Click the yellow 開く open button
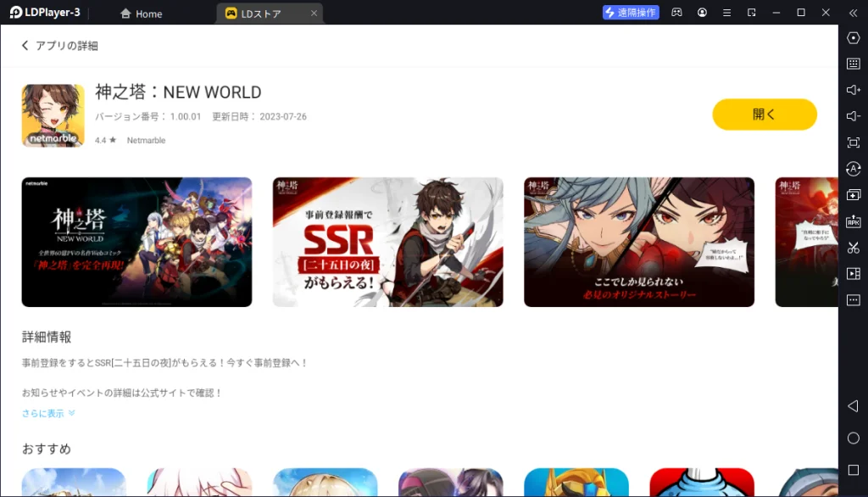This screenshot has height=497, width=868. (x=764, y=114)
